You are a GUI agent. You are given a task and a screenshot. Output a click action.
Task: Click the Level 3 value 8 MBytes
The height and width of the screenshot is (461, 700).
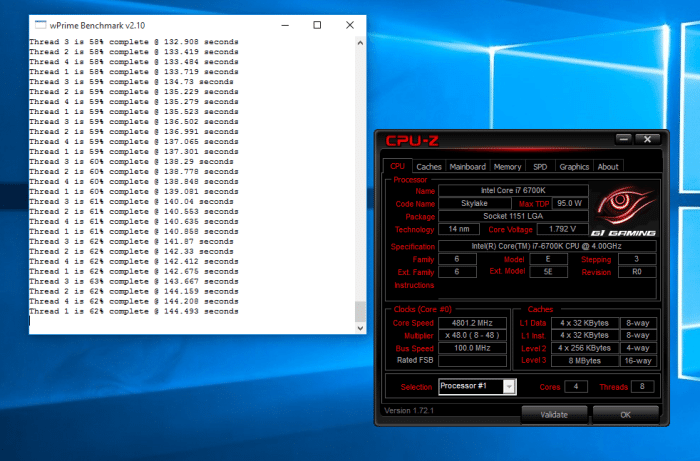click(x=585, y=361)
